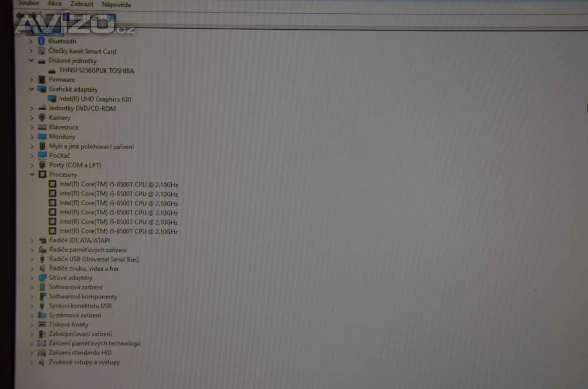588x389 pixels.
Task: Open the Akce menu
Action: pos(55,4)
